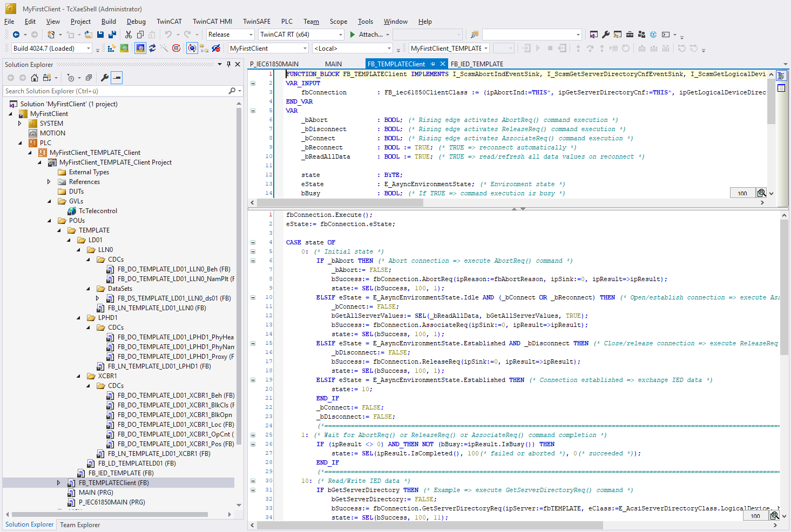Viewport: 791px width, 532px height.
Task: Click the Activate Configuration icon
Action: coord(112,48)
